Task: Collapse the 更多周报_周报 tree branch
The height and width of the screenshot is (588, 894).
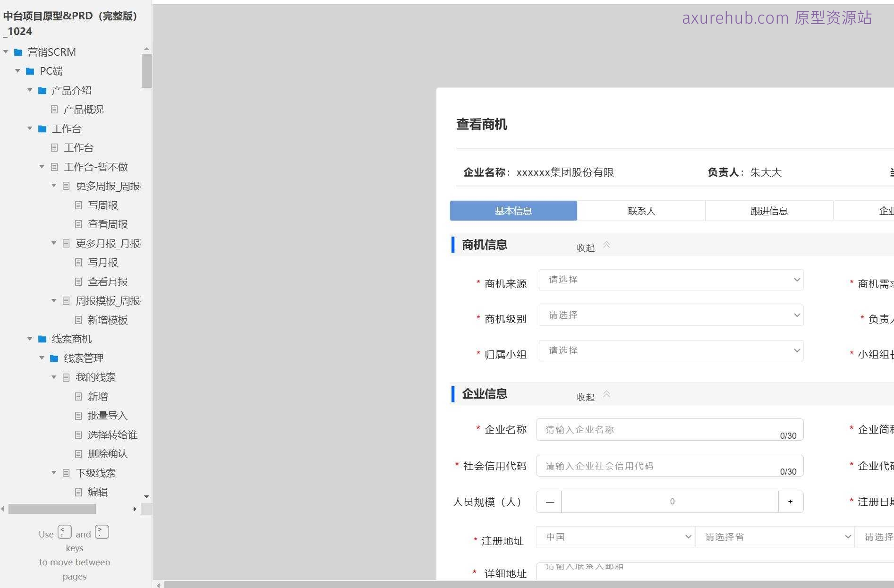Action: pos(53,186)
